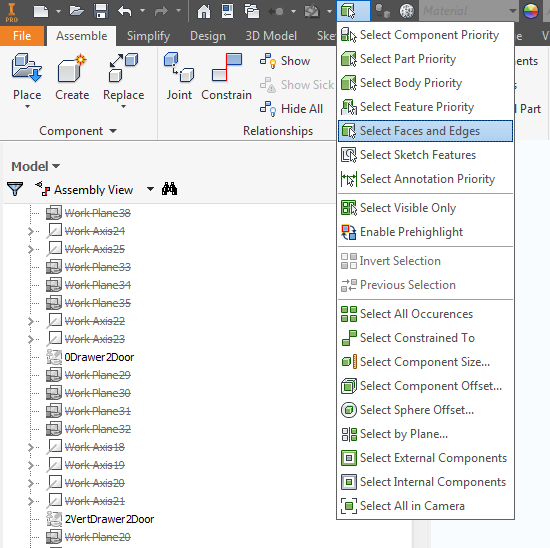Screen dimensions: 550x548
Task: Click Select Component Offset option
Action: 425,386
